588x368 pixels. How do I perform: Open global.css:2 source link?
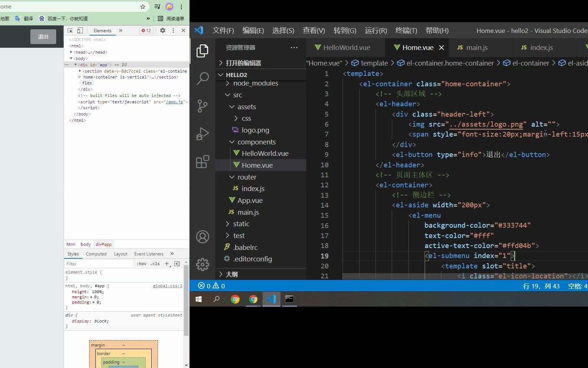coord(168,286)
